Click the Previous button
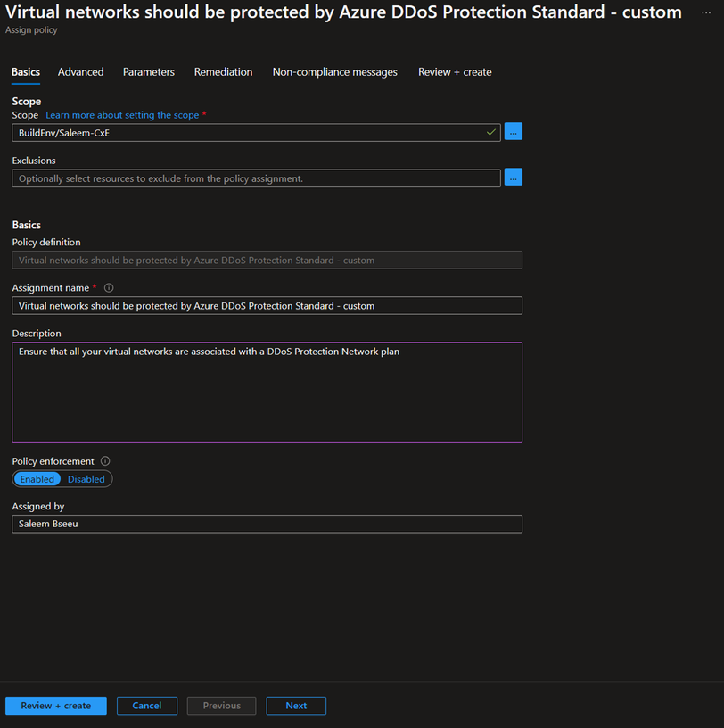The width and height of the screenshot is (724, 728). click(x=221, y=706)
